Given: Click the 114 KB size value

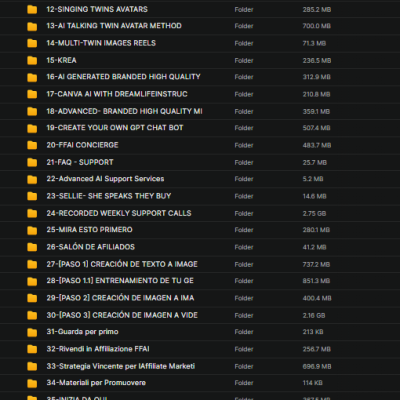Looking at the screenshot, I should click(313, 383).
